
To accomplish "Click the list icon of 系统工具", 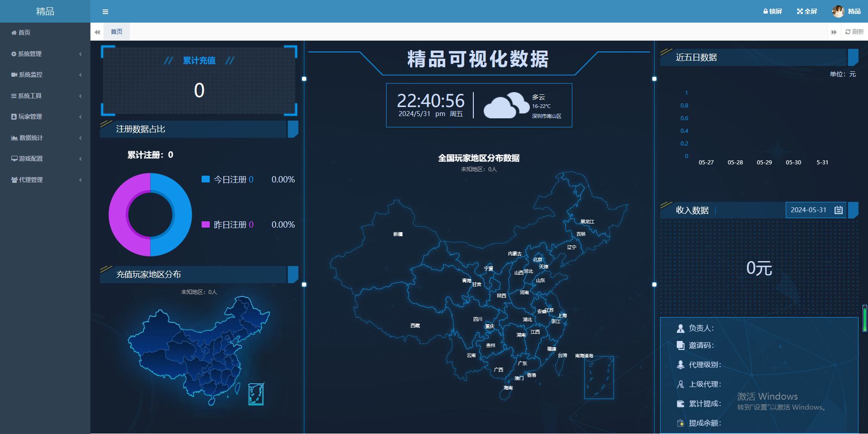I will coord(14,96).
